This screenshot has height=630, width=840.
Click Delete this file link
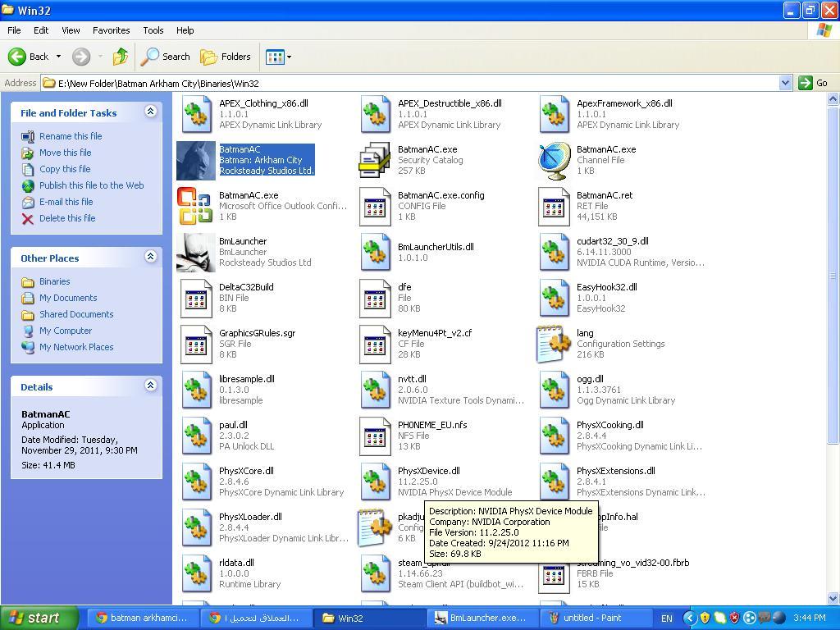(x=67, y=218)
